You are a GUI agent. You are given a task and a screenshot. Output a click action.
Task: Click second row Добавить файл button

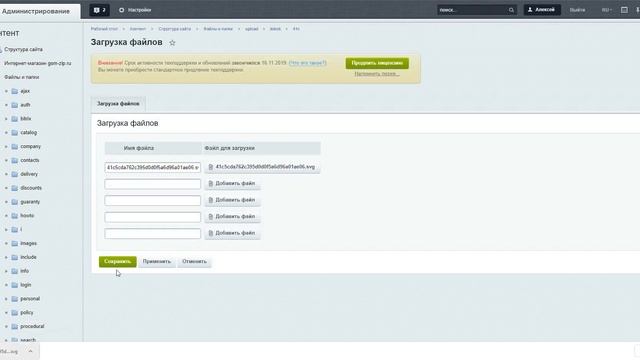click(x=232, y=184)
